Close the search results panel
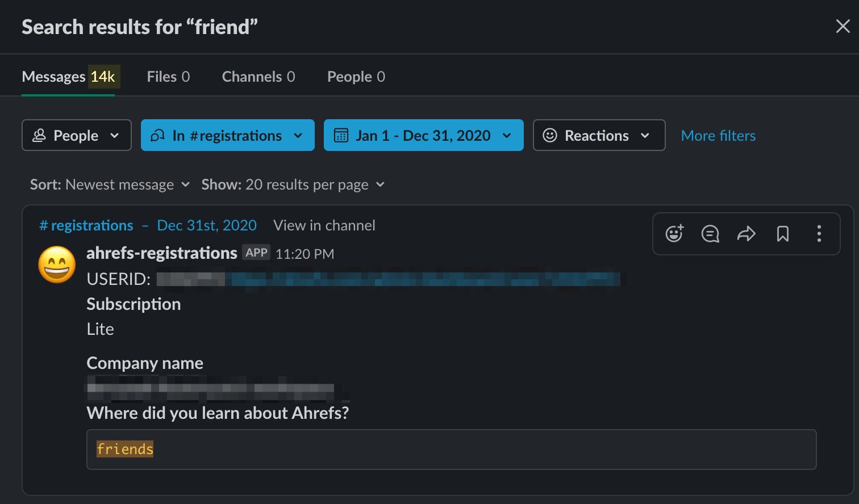The image size is (859, 504). (x=843, y=26)
